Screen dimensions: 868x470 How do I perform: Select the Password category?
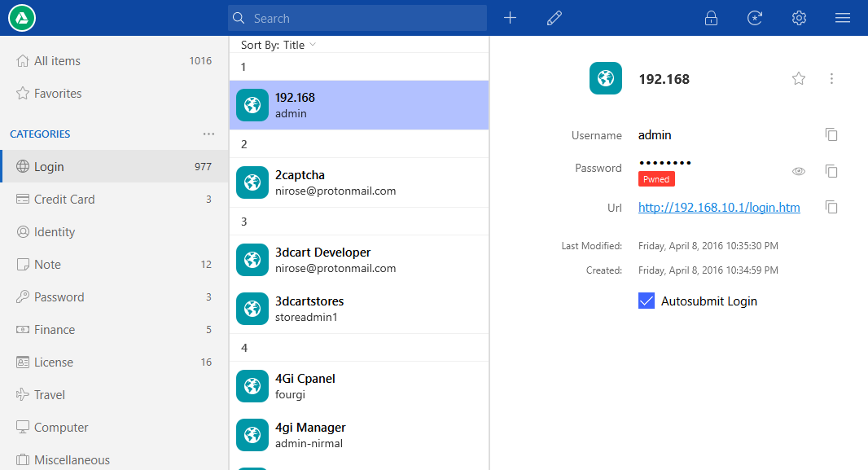coord(114,297)
